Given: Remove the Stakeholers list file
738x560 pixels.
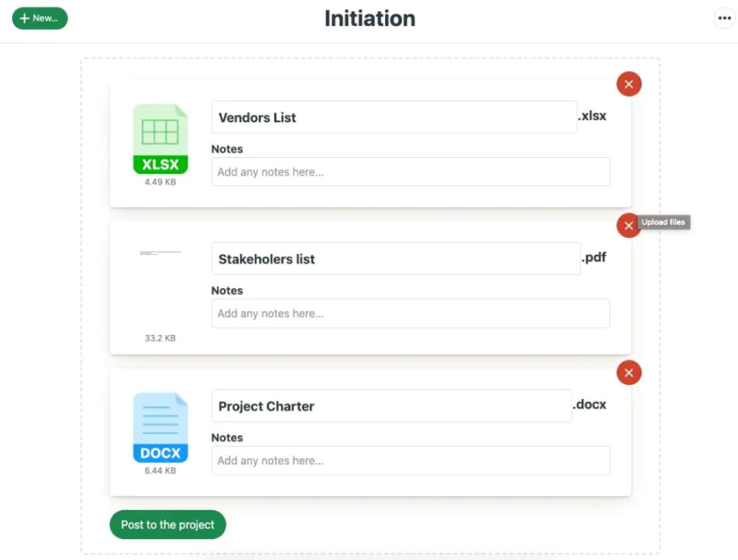Looking at the screenshot, I should (629, 226).
